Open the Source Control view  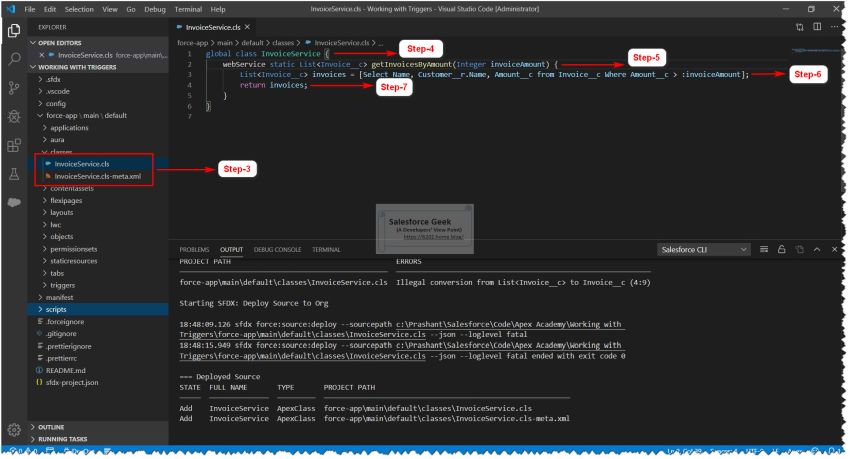click(x=14, y=88)
